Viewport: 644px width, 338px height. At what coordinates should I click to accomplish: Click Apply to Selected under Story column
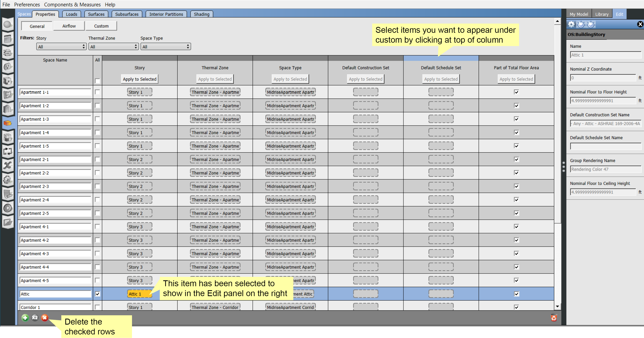pyautogui.click(x=140, y=79)
